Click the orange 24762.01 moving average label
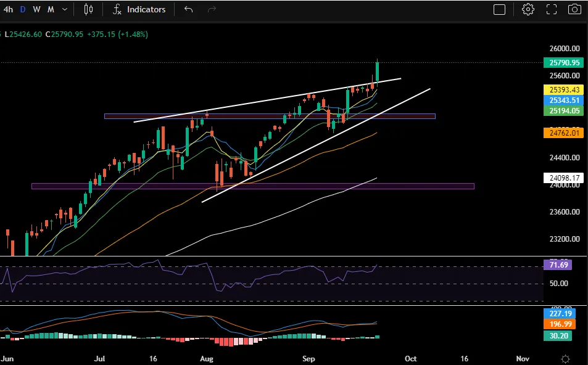This screenshot has width=588, height=365. click(563, 133)
